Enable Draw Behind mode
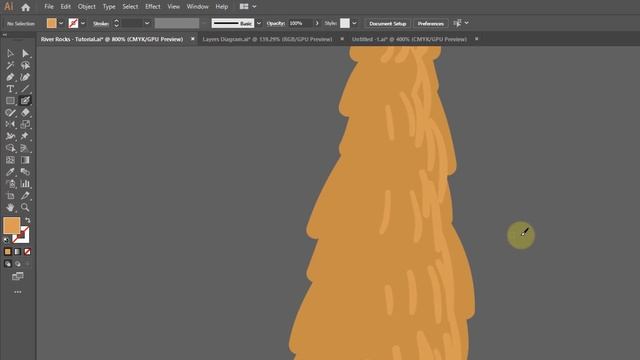 [18, 264]
